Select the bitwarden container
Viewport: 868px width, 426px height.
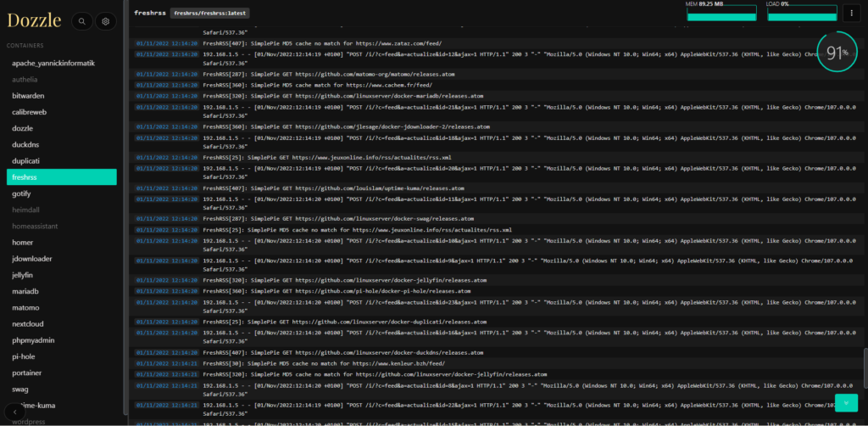[28, 96]
